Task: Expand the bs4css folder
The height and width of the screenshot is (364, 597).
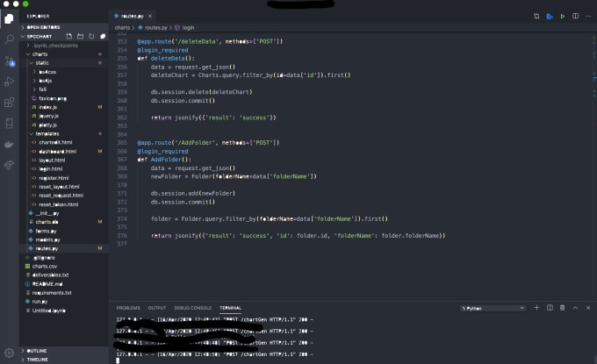Action: coord(64,72)
